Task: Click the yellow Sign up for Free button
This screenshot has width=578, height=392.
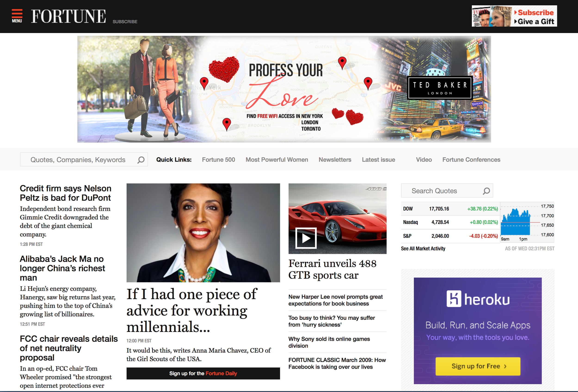Action: tap(478, 366)
